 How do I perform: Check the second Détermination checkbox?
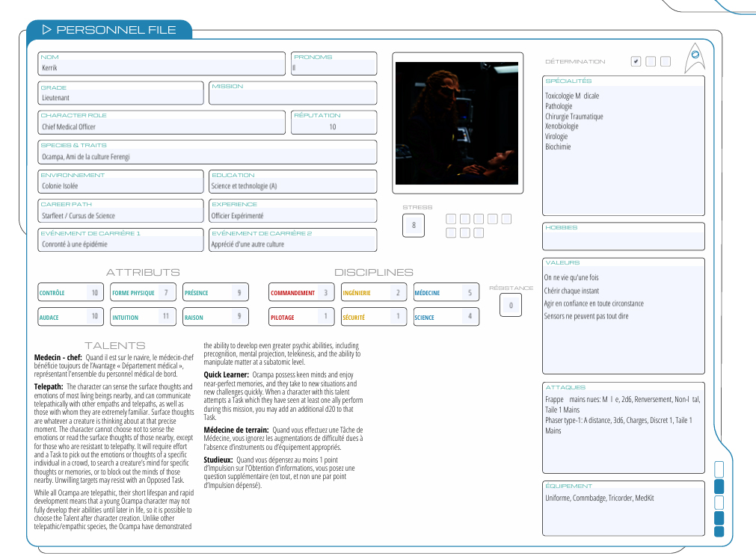pyautogui.click(x=651, y=61)
